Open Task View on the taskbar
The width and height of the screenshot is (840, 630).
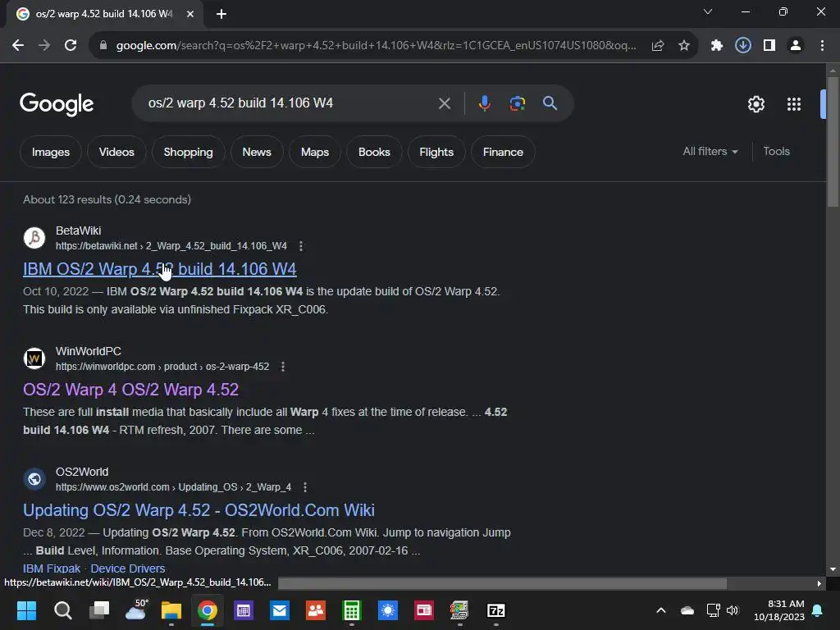coord(99,610)
